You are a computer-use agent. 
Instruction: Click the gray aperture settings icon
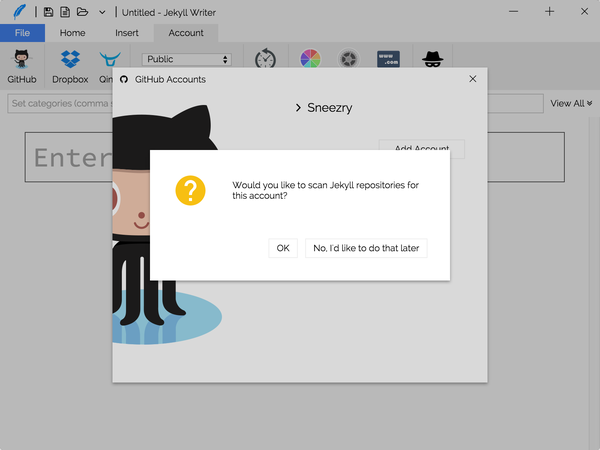point(348,59)
